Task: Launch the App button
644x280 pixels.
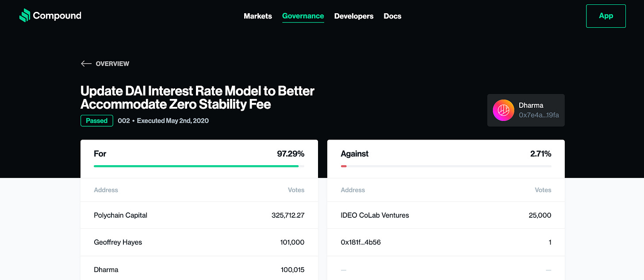Action: pyautogui.click(x=606, y=16)
